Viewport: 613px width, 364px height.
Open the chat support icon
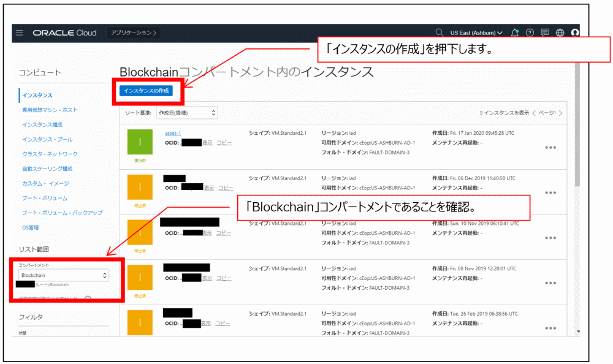(x=544, y=32)
